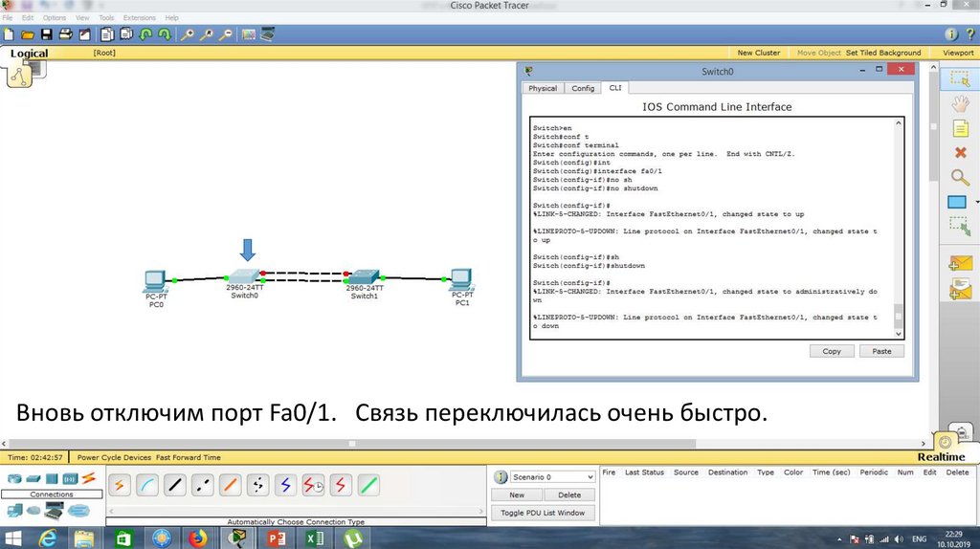Image resolution: width=980 pixels, height=549 pixels.
Task: Switch to the Config tab in Switch0
Action: click(583, 88)
